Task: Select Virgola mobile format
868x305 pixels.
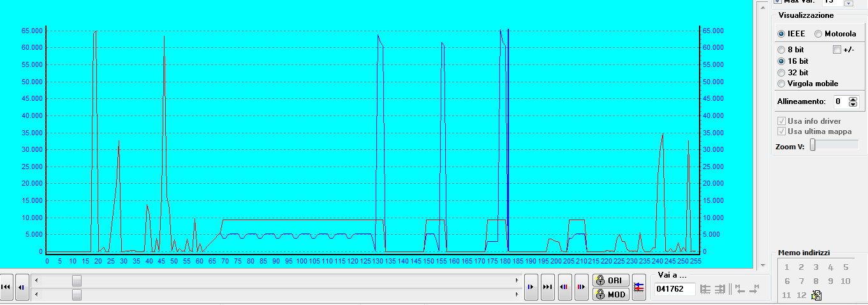Action: (x=782, y=84)
